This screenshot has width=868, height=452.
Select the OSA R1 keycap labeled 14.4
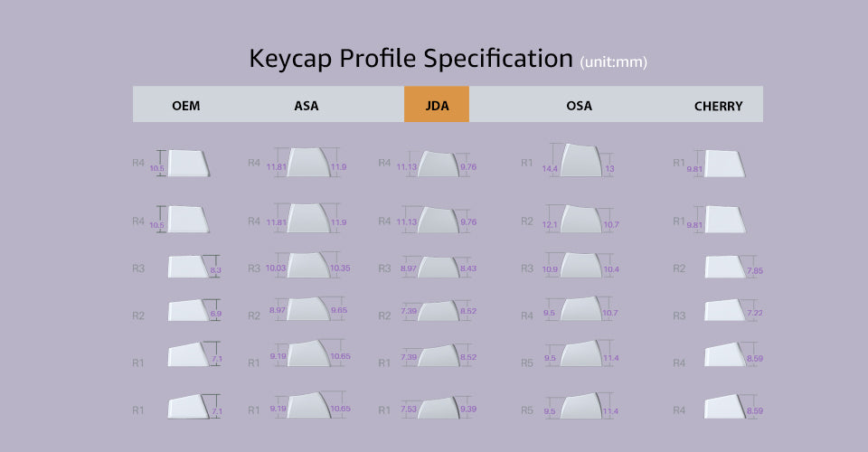pos(581,160)
